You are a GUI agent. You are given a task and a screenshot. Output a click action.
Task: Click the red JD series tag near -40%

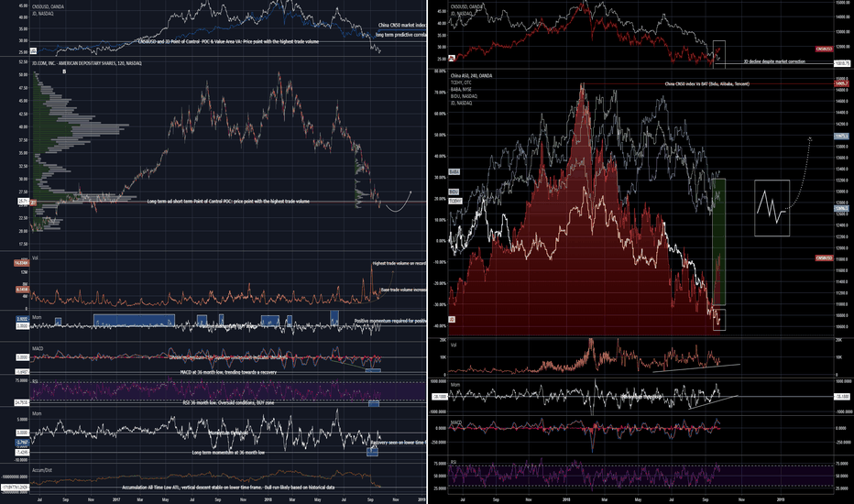pyautogui.click(x=452, y=319)
